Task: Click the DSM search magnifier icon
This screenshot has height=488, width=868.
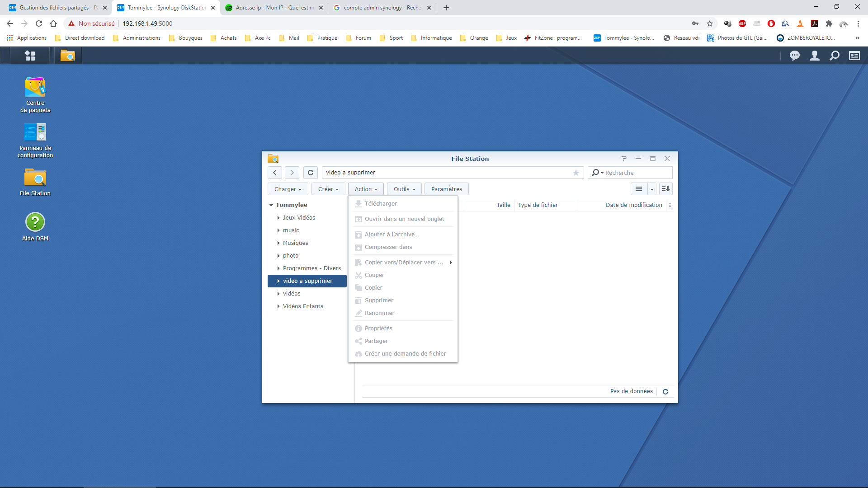Action: click(835, 56)
